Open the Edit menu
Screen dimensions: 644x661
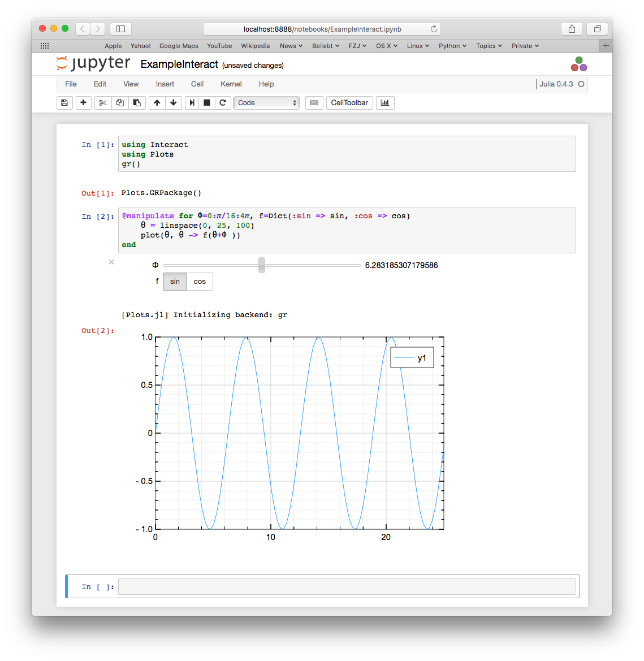[100, 84]
